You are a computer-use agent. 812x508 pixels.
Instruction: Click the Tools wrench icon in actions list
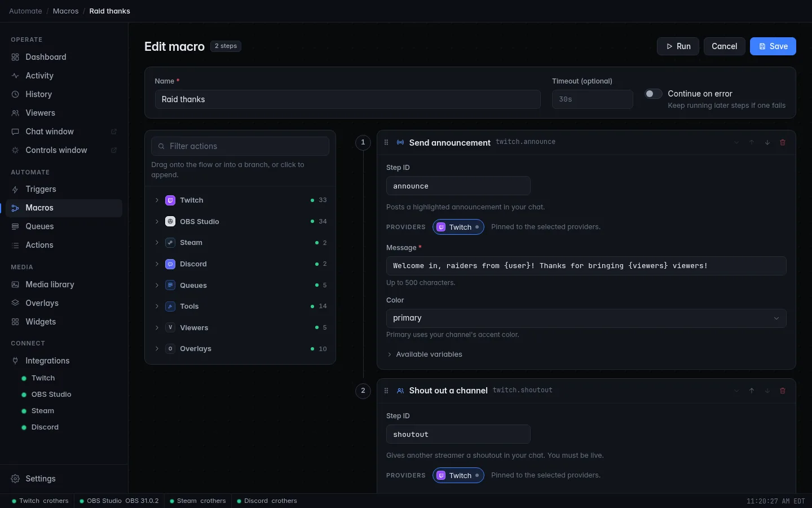click(170, 306)
